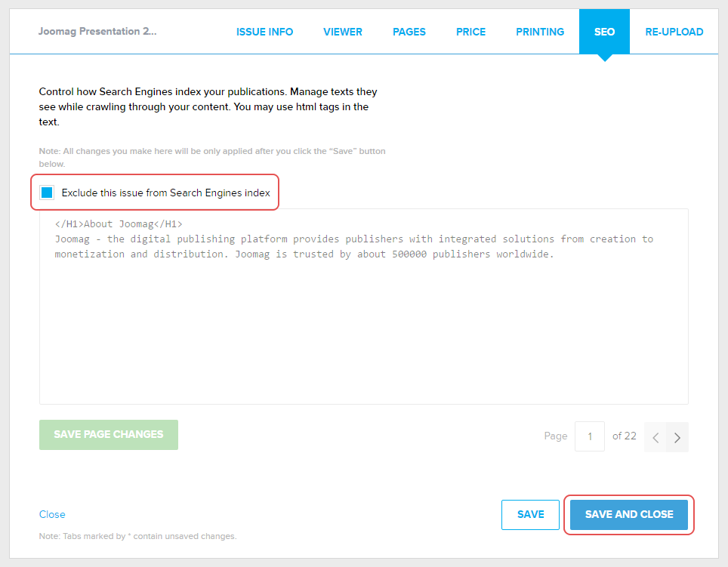Click the Joomag Presentation title
The height and width of the screenshot is (567, 728).
[97, 32]
